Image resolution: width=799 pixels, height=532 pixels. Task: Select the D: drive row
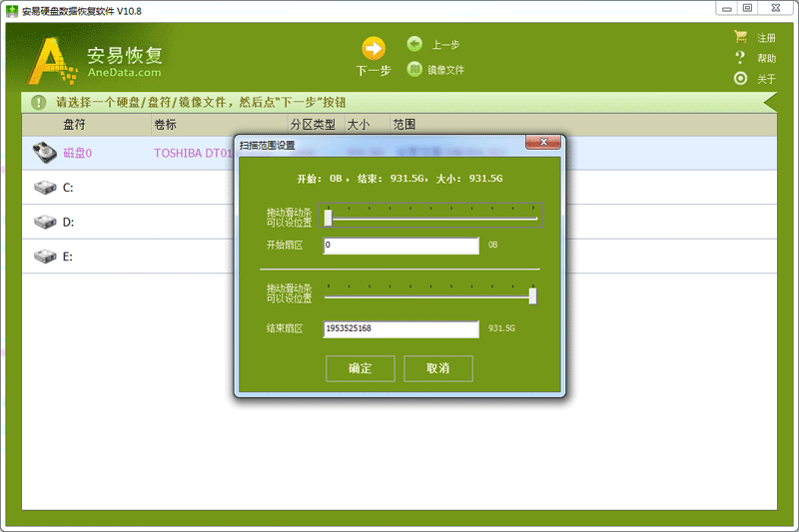tap(120, 223)
